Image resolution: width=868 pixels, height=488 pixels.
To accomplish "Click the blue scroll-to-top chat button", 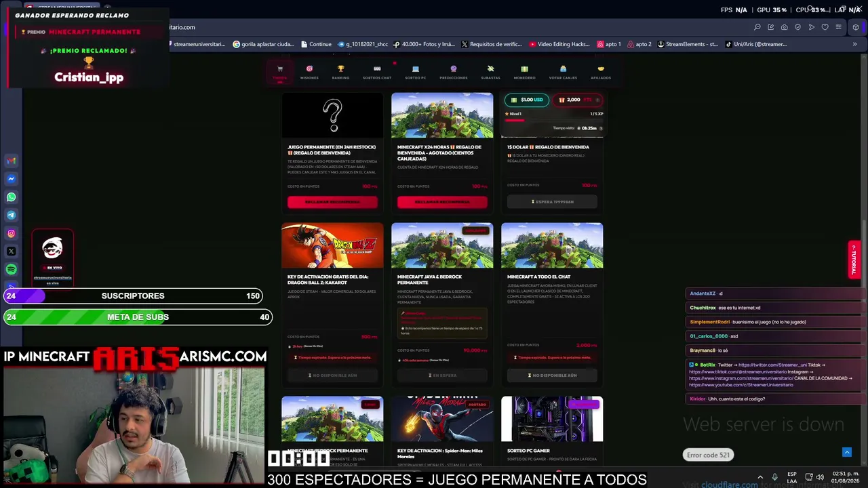I will coord(846,452).
